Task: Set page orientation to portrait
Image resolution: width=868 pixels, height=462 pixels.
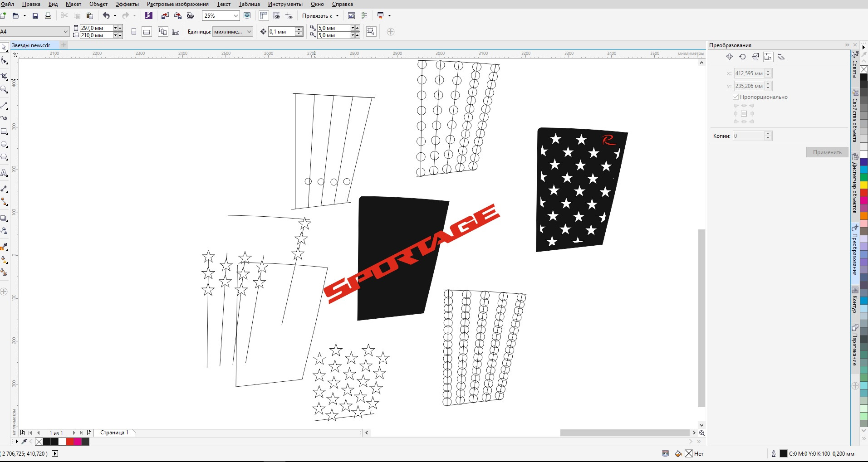Action: tap(133, 32)
